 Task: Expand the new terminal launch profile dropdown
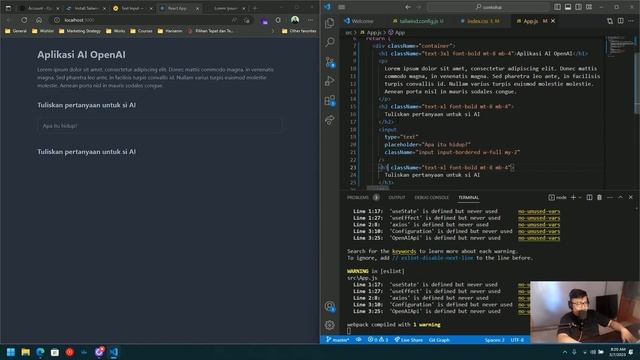pyautogui.click(x=580, y=198)
